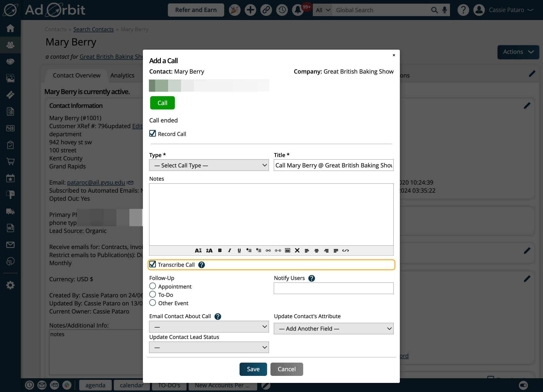The image size is (543, 392).
Task: Open Update Contact Lead Status dropdown
Action: coord(209,347)
